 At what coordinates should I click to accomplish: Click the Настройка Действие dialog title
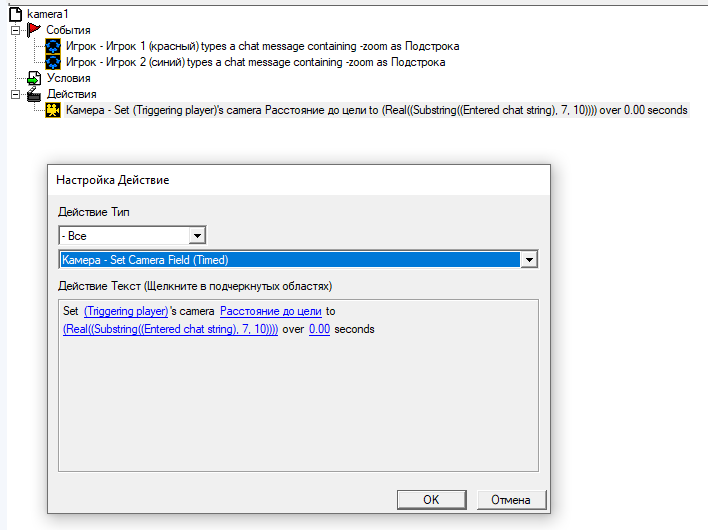(112, 180)
